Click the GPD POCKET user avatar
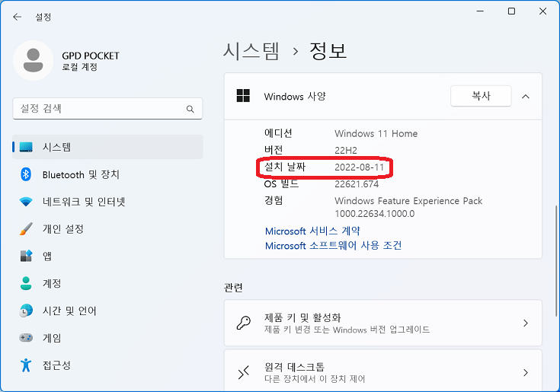Screen dimensions: 560x392 tap(34, 61)
